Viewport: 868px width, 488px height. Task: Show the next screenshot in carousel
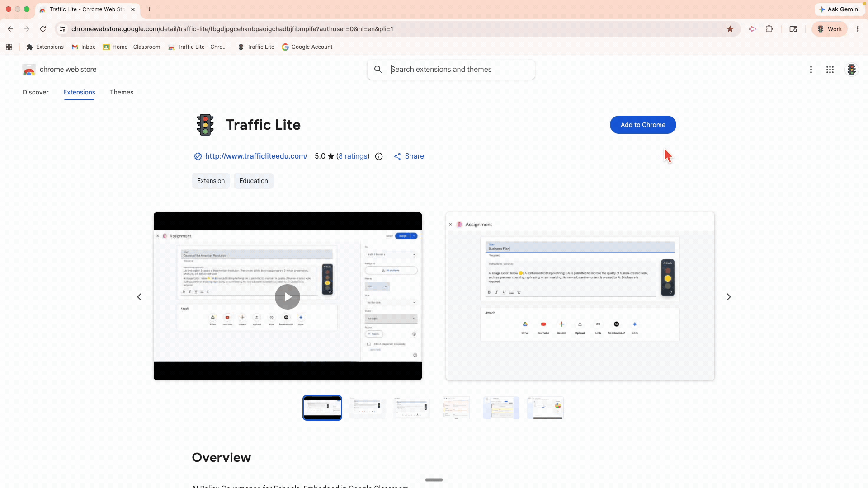coord(729,297)
